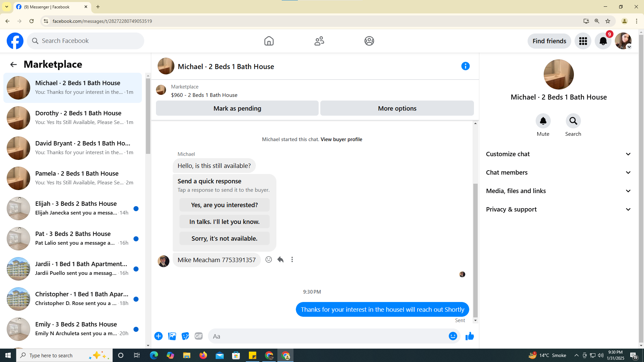Open More options for the listing
Viewport: 644px width, 362px height.
397,108
